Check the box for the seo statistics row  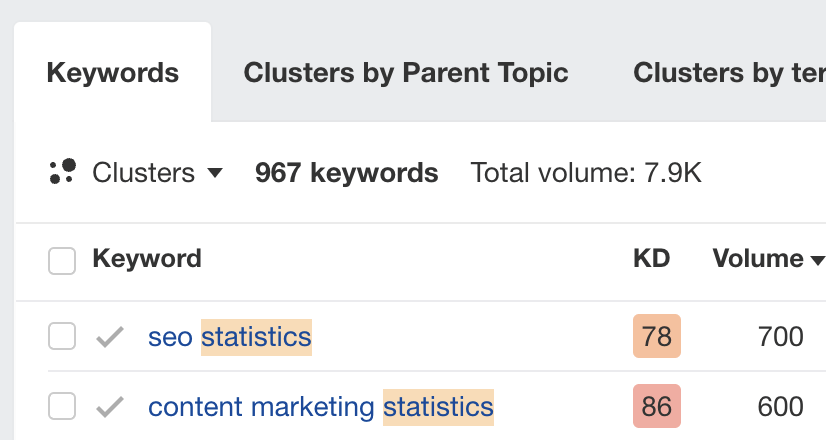point(62,337)
